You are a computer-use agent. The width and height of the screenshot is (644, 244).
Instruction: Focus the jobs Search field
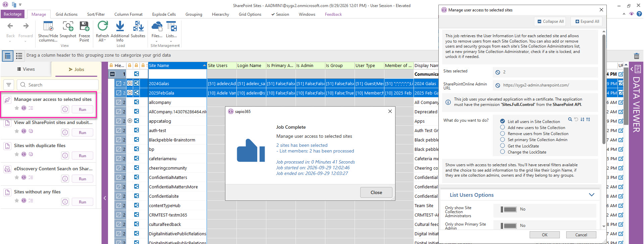click(57, 85)
